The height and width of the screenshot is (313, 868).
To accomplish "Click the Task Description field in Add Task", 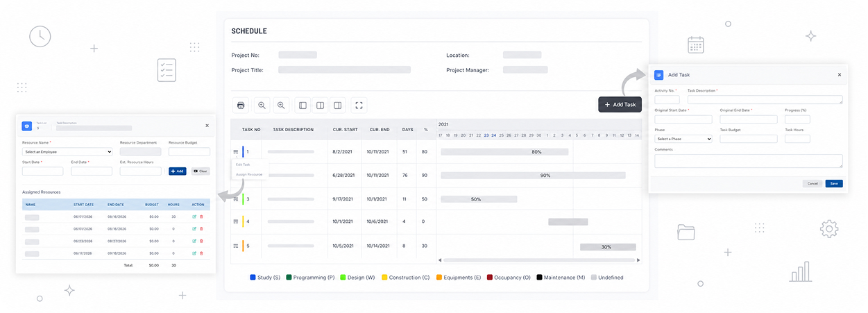I will pyautogui.click(x=765, y=100).
